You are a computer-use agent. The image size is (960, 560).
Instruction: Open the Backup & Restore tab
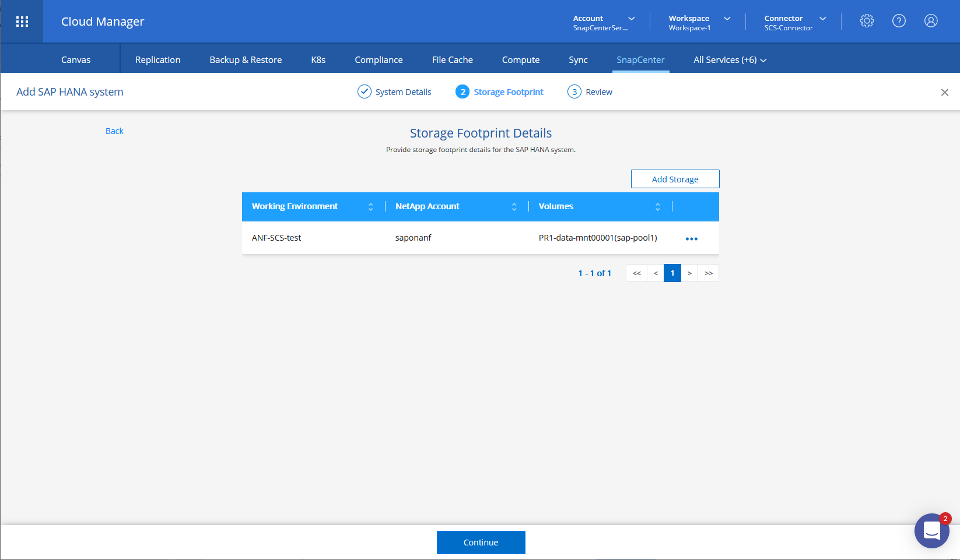pos(246,60)
